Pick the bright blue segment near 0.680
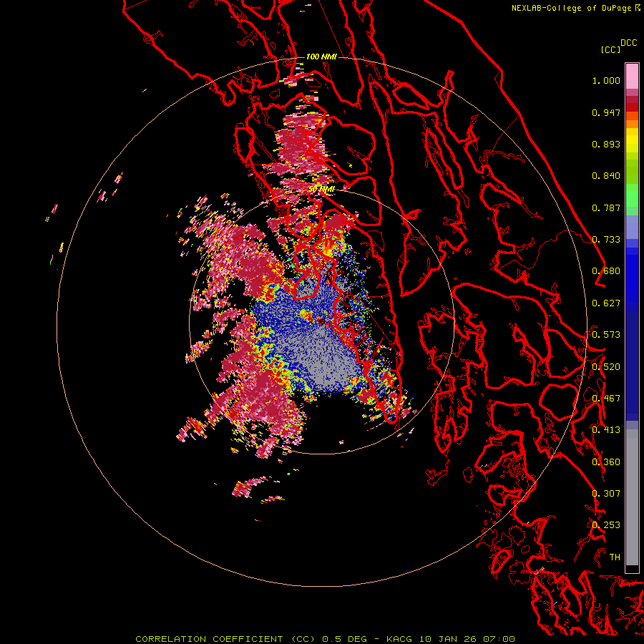 point(632,275)
